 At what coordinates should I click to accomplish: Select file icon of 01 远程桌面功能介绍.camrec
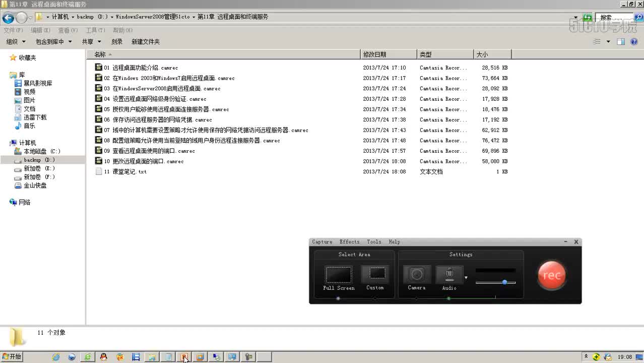click(x=99, y=67)
